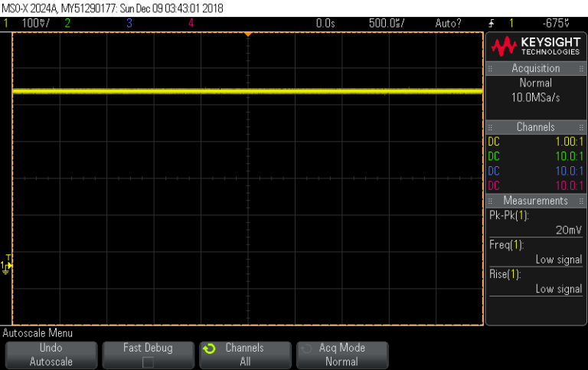Click the grip icon left of Channels header
The image size is (588, 370).
click(x=490, y=128)
